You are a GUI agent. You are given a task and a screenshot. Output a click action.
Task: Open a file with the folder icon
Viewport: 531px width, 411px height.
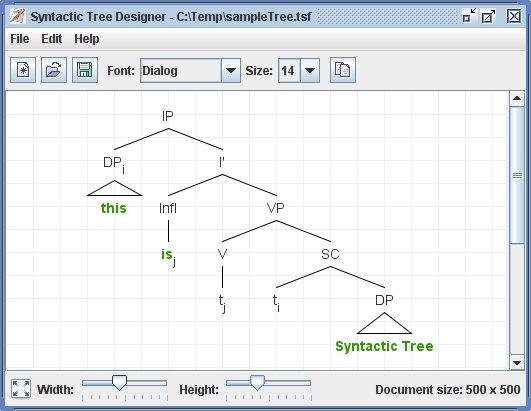click(x=54, y=70)
